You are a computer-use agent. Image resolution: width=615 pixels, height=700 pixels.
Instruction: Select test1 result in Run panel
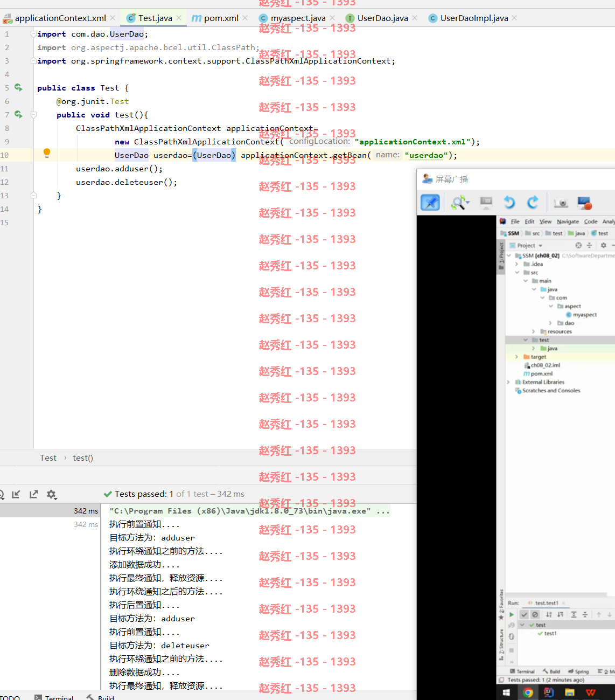pyautogui.click(x=547, y=633)
